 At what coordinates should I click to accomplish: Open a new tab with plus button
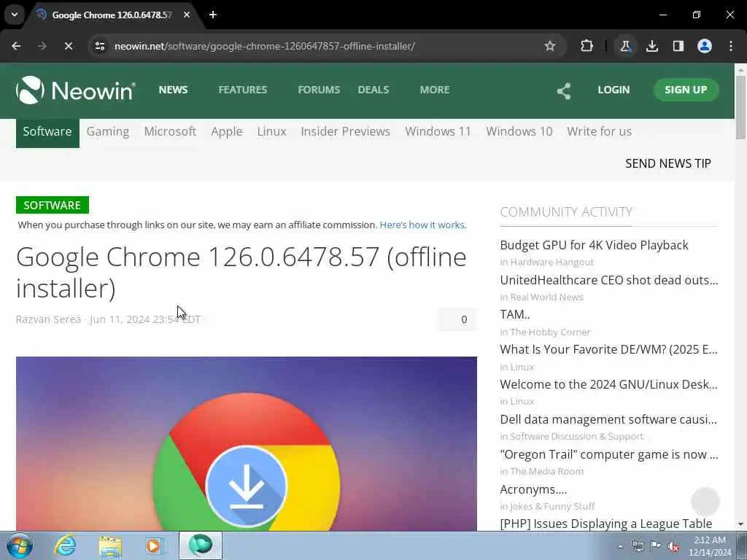point(213,15)
